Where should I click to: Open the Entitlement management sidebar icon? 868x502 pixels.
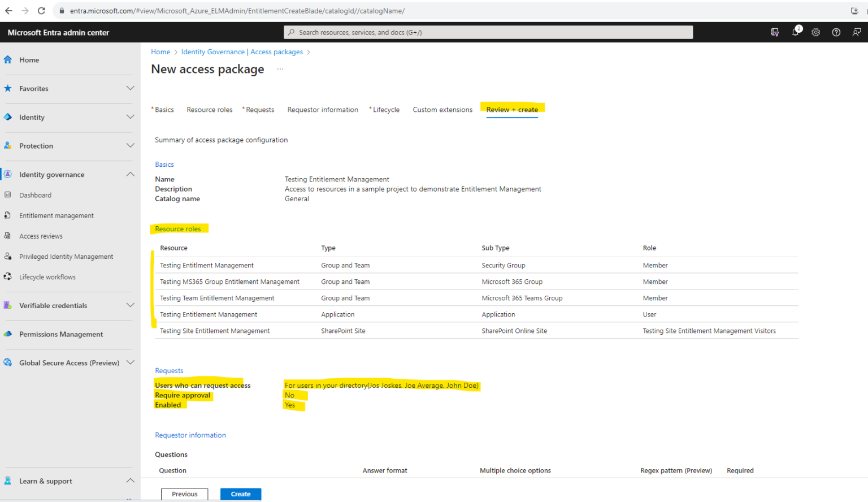pos(8,215)
